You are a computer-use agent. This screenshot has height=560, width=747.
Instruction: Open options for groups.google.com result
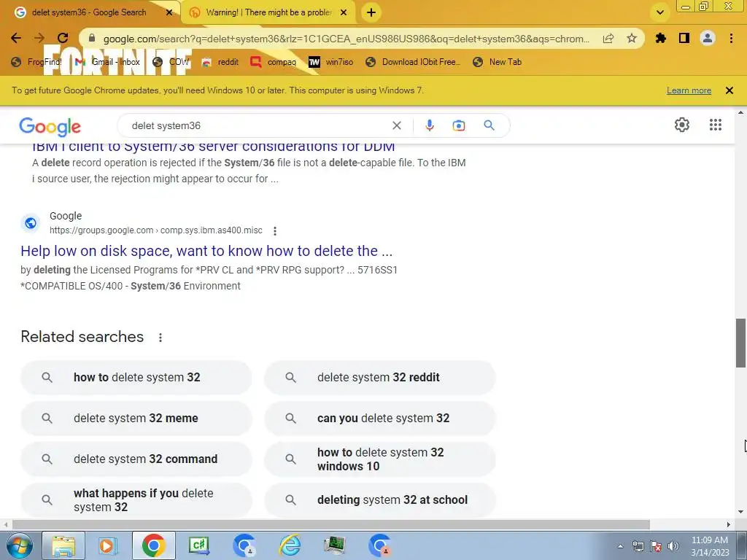click(275, 231)
